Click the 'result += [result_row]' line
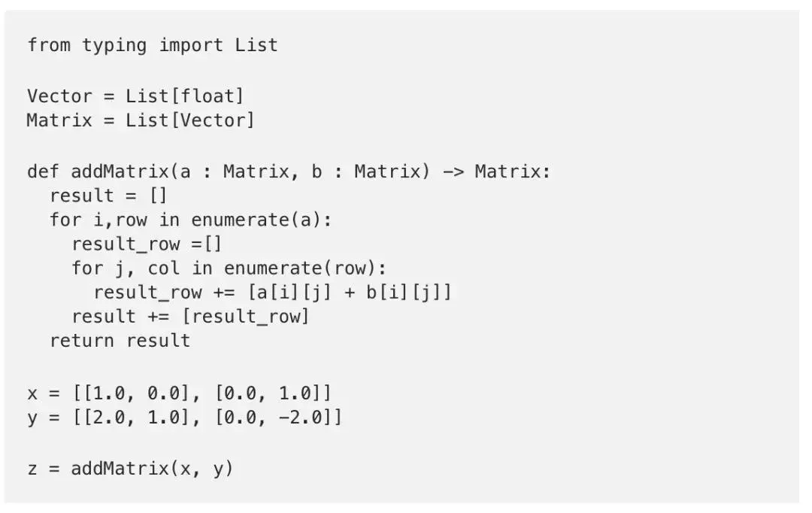This screenshot has height=513, width=812. tap(190, 316)
